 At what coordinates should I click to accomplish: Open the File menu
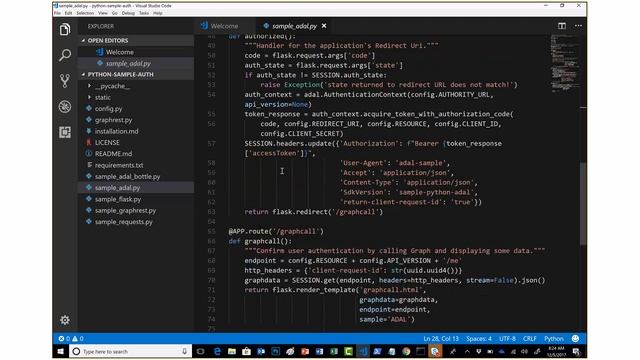click(57, 13)
